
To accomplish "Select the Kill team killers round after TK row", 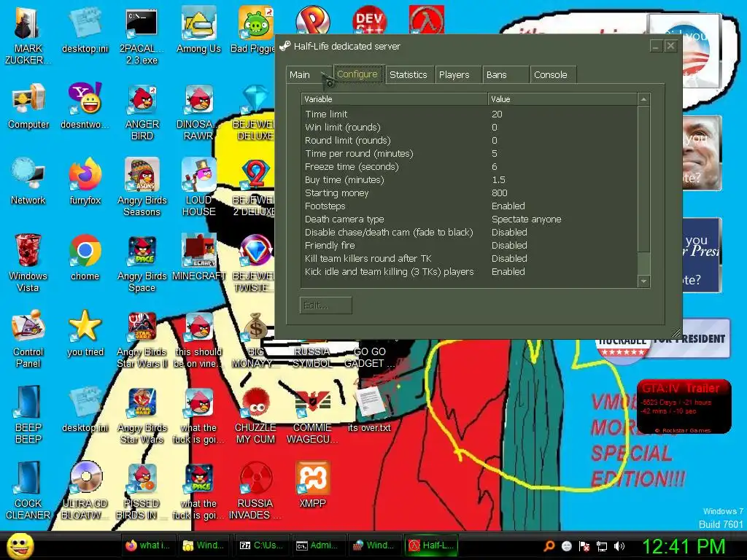I will 470,258.
